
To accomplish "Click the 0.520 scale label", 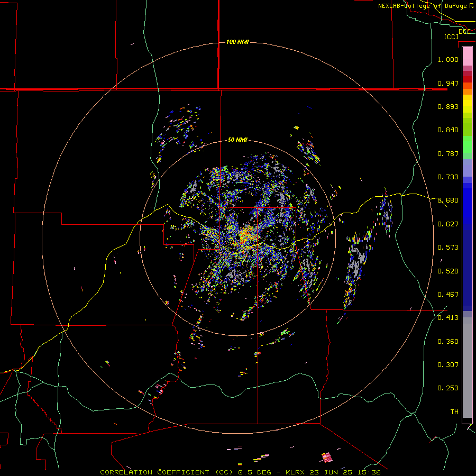I will (448, 271).
